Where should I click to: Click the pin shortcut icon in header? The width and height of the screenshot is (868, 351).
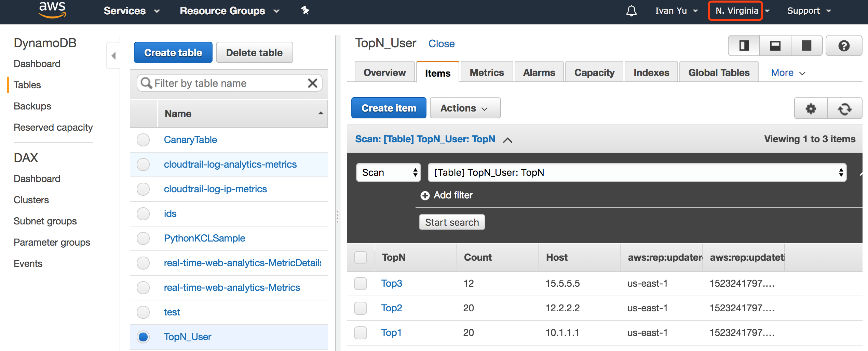pyautogui.click(x=305, y=11)
